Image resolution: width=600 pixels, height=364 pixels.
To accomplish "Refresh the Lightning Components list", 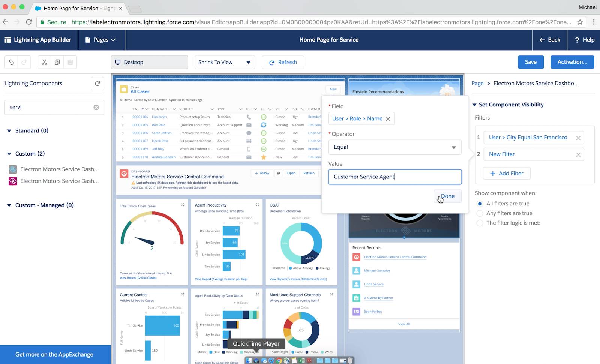I will [x=97, y=84].
